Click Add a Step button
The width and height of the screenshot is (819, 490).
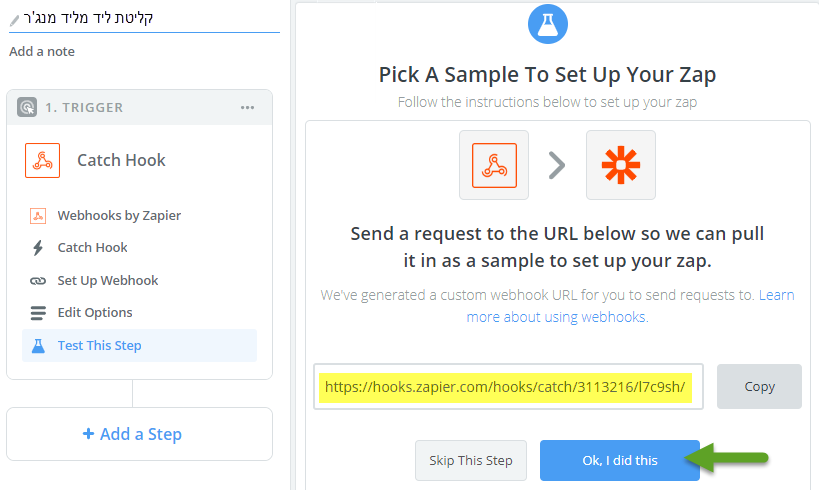point(139,434)
